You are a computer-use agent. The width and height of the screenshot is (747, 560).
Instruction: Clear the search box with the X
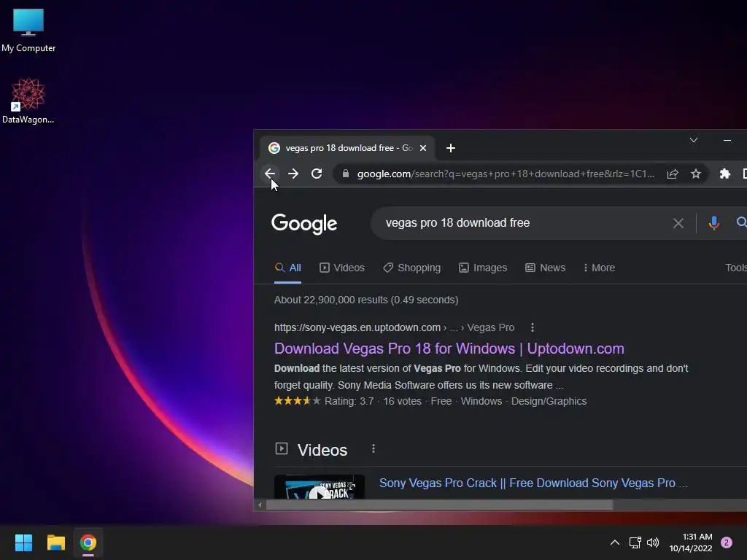click(678, 223)
